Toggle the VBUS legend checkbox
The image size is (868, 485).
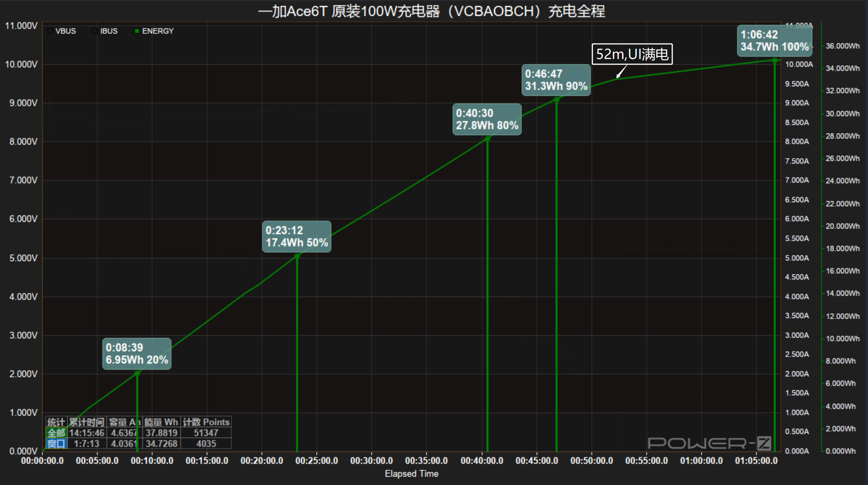tap(50, 31)
